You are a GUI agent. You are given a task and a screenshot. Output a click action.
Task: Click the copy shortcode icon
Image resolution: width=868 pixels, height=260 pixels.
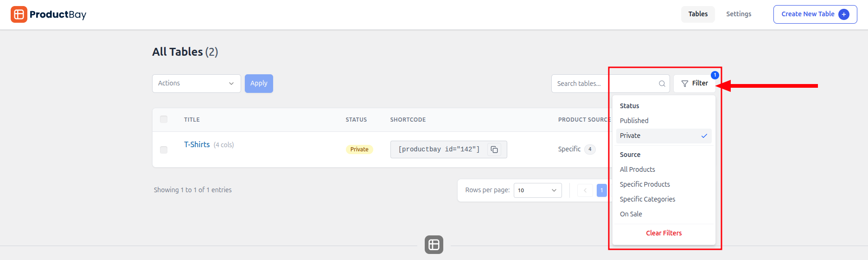pyautogui.click(x=494, y=149)
